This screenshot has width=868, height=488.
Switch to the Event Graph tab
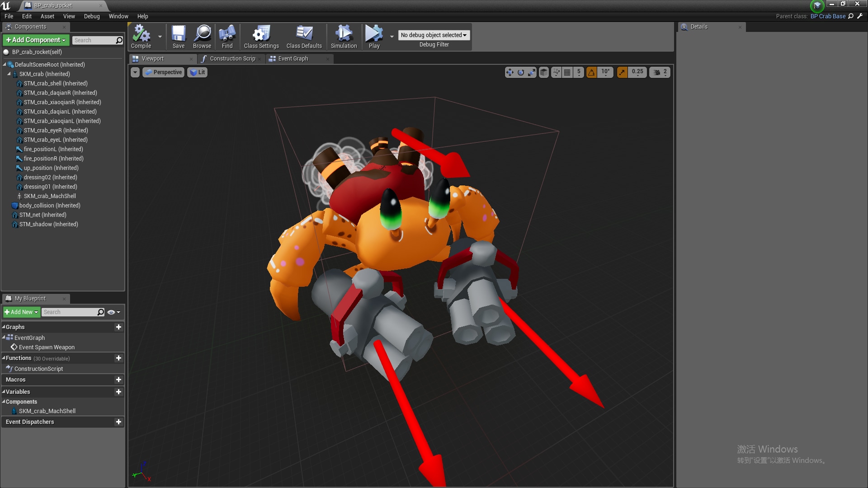(292, 59)
